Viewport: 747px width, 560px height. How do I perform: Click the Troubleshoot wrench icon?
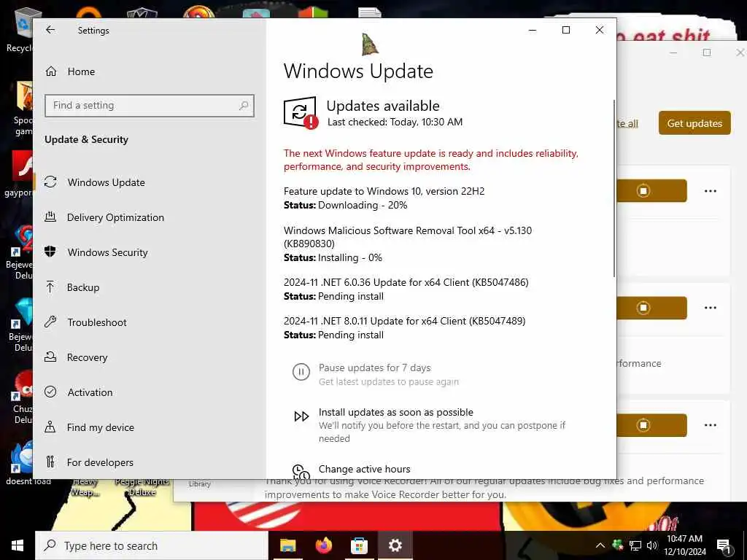(x=50, y=322)
